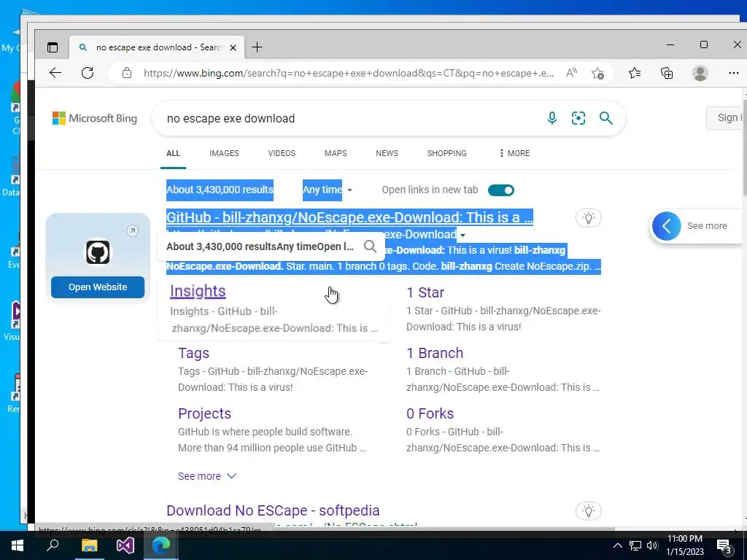Screen dimensions: 747x560
Task: Open the 1 Star sublink
Action: point(425,292)
